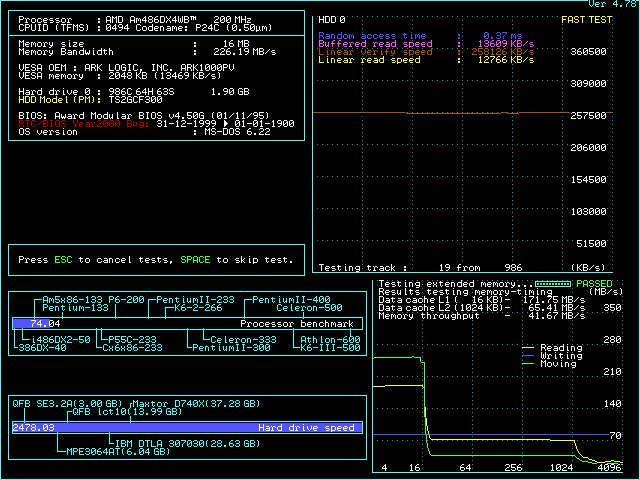
Task: Click the Hard drive 0 geometry line
Action: [x=134, y=92]
